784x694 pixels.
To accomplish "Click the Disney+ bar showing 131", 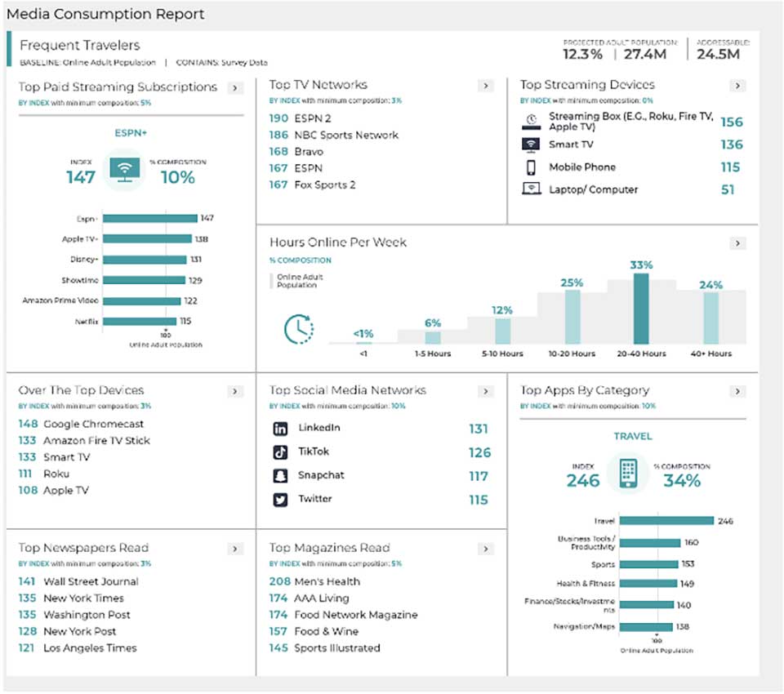I will [x=145, y=260].
